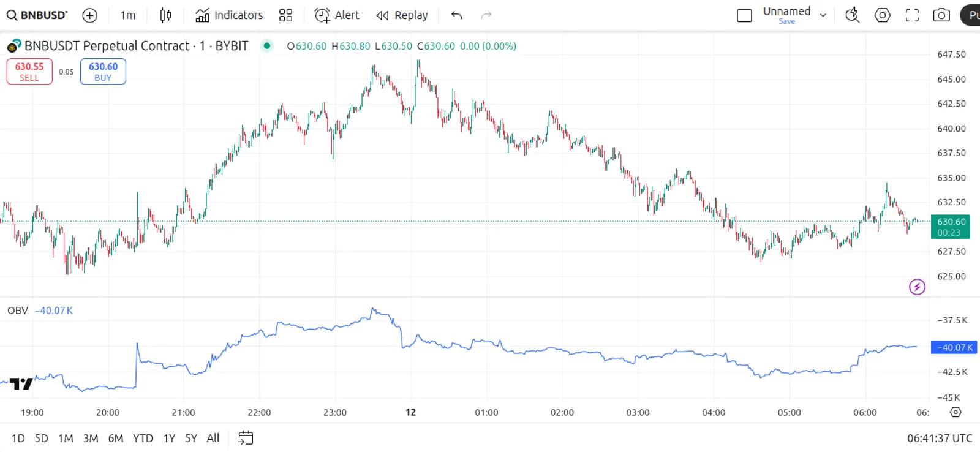Image resolution: width=980 pixels, height=452 pixels.
Task: Open indicator templates grid icon
Action: click(285, 15)
